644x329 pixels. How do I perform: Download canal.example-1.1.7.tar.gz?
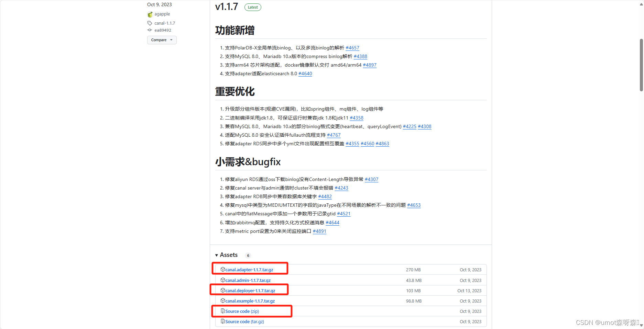[250, 301]
